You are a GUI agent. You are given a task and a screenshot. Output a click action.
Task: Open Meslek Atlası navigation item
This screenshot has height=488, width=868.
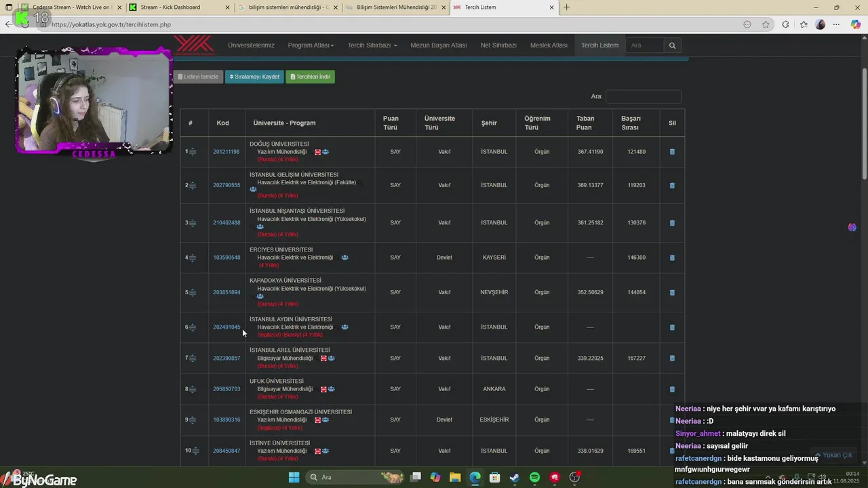pyautogui.click(x=549, y=45)
